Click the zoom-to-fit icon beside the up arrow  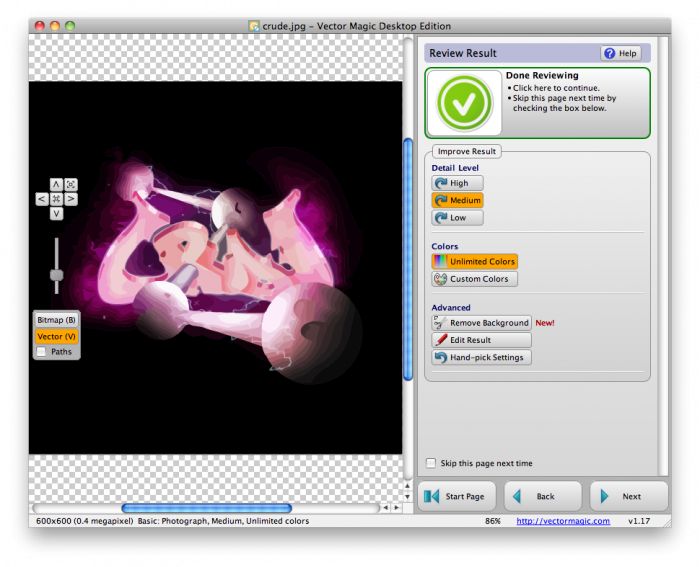coord(71,185)
